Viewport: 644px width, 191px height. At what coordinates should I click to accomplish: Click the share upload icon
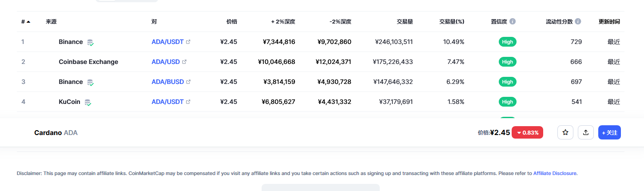coord(586,132)
